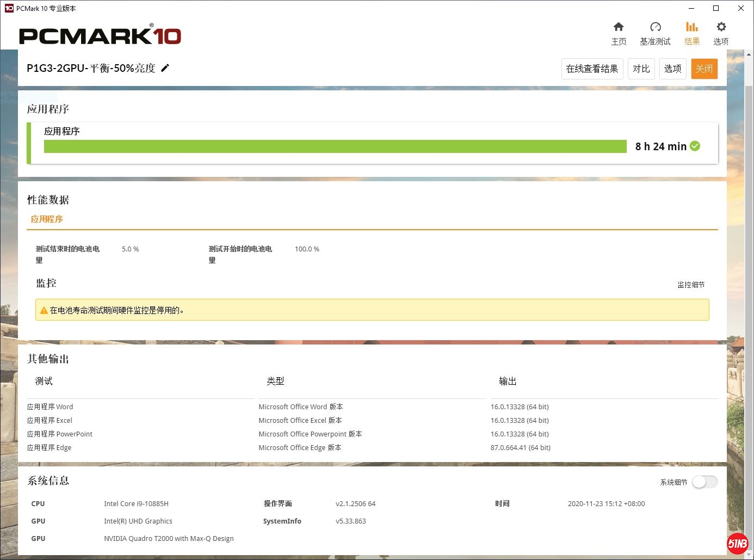Click the 应用程序 Edge row
Image resolution: width=754 pixels, height=560 pixels.
click(x=49, y=447)
